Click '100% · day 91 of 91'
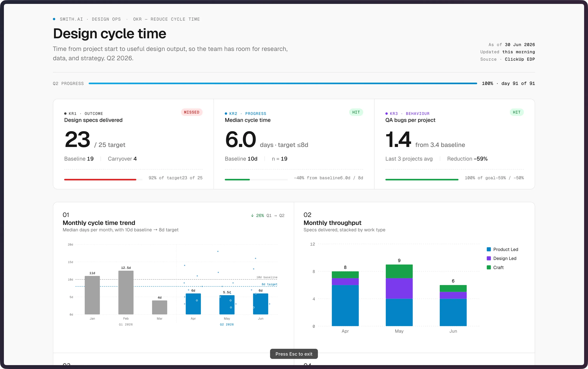Screen dimensions: 588x369 [x=508, y=83]
